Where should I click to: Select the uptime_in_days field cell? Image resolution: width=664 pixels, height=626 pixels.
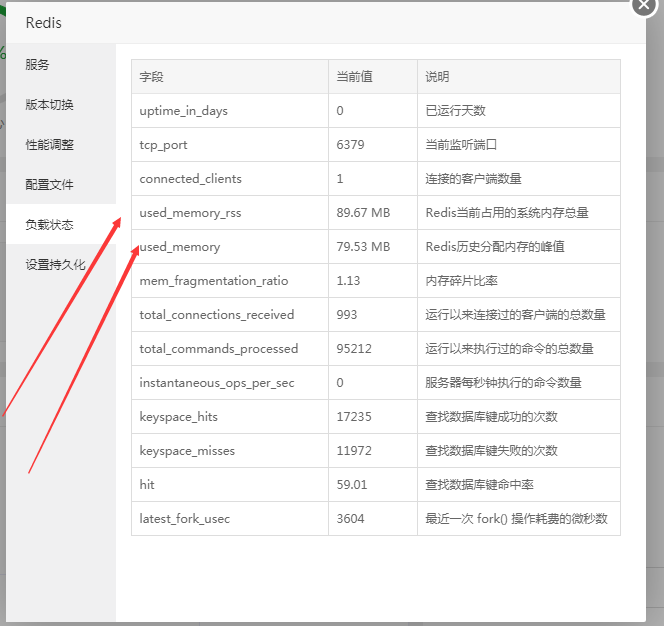184,111
